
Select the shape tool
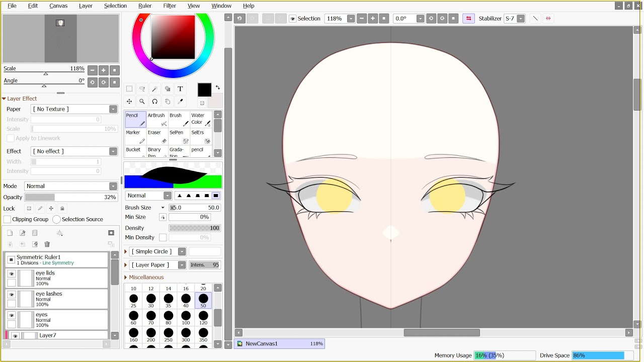(168, 88)
